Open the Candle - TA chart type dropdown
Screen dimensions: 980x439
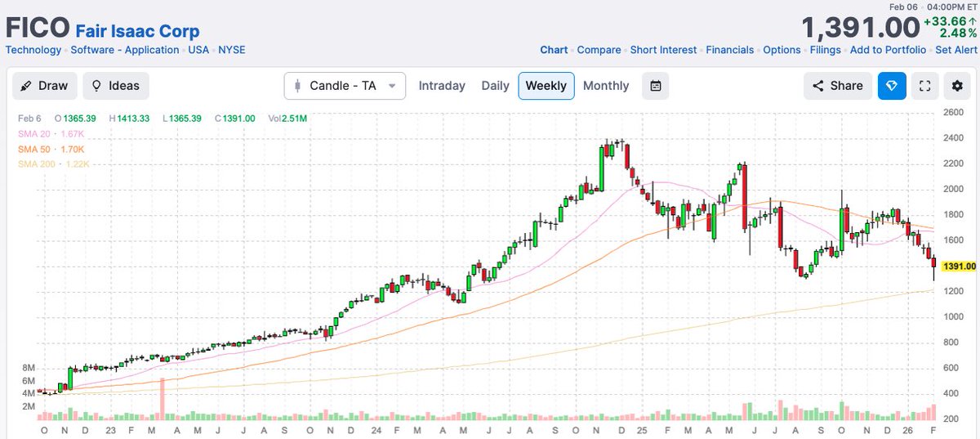coord(345,86)
